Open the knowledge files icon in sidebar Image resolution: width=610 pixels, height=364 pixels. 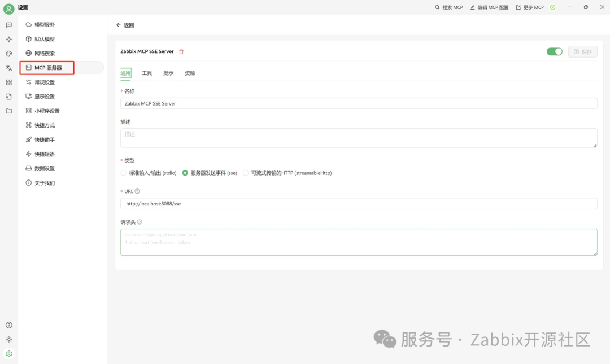click(8, 96)
